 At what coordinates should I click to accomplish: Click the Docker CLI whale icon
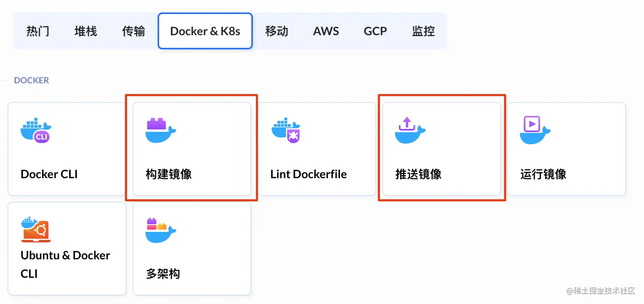pos(36,130)
